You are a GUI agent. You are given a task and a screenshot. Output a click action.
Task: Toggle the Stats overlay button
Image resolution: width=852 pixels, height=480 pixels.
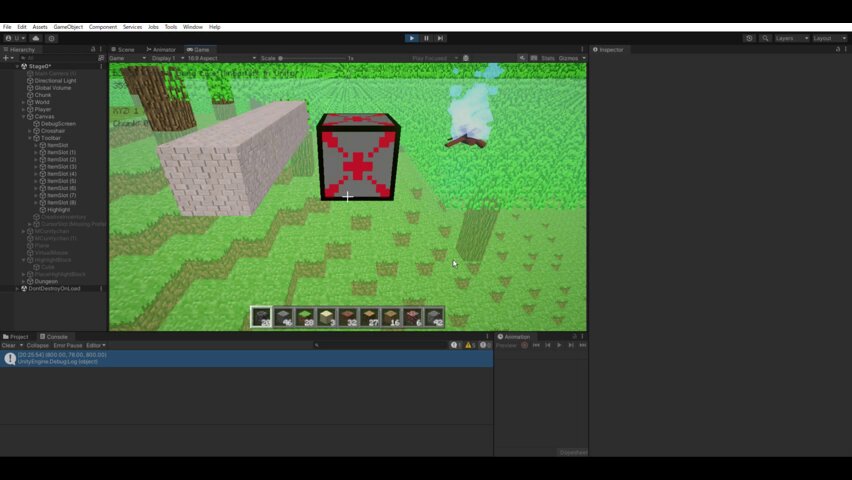pos(548,58)
